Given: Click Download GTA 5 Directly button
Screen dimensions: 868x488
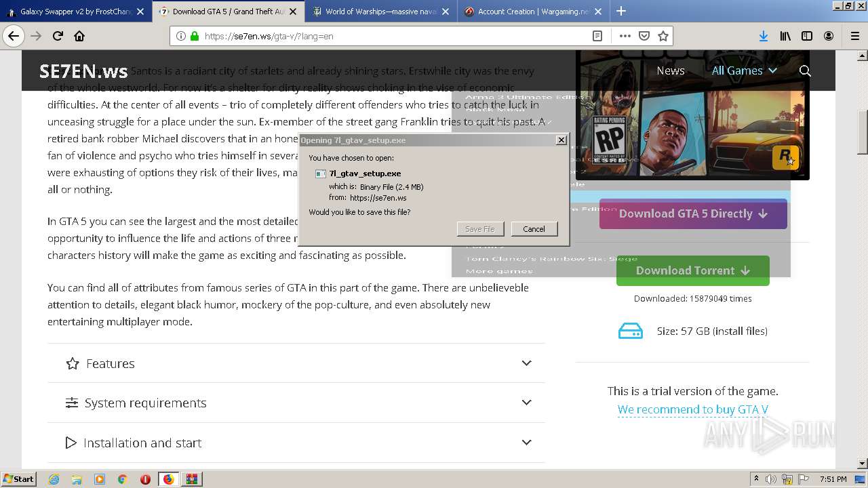Looking at the screenshot, I should [x=693, y=213].
